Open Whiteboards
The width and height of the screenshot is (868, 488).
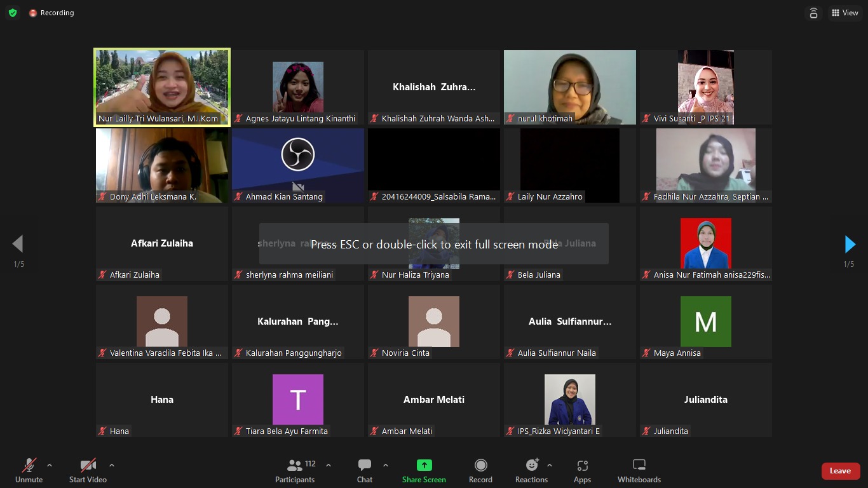pos(639,471)
